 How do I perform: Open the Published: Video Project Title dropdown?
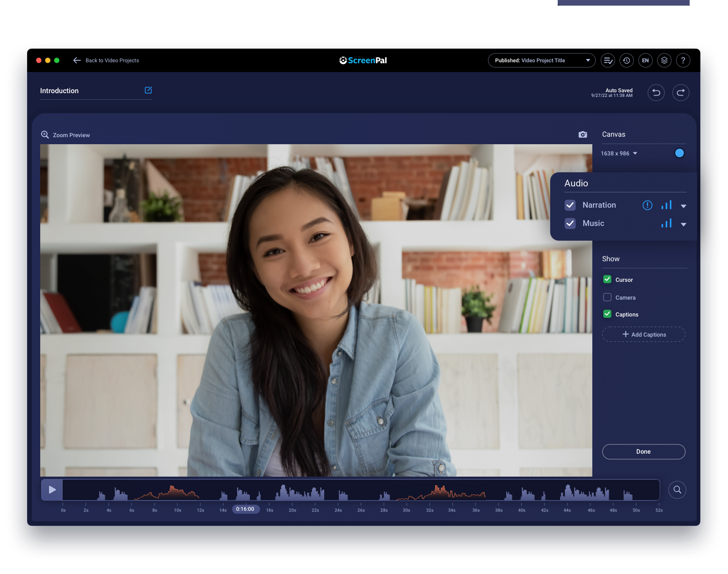(x=541, y=60)
